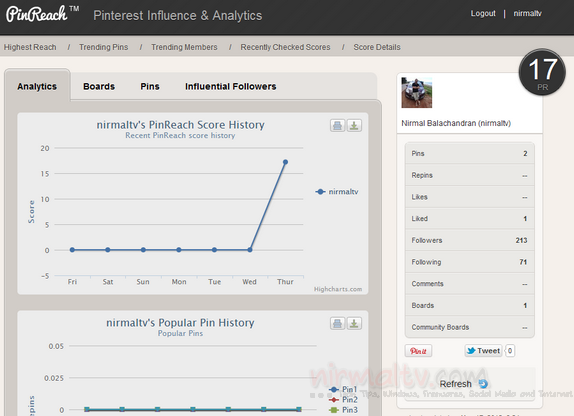Select the Pins tab
Viewport: 574px width, 416px height.
click(150, 86)
